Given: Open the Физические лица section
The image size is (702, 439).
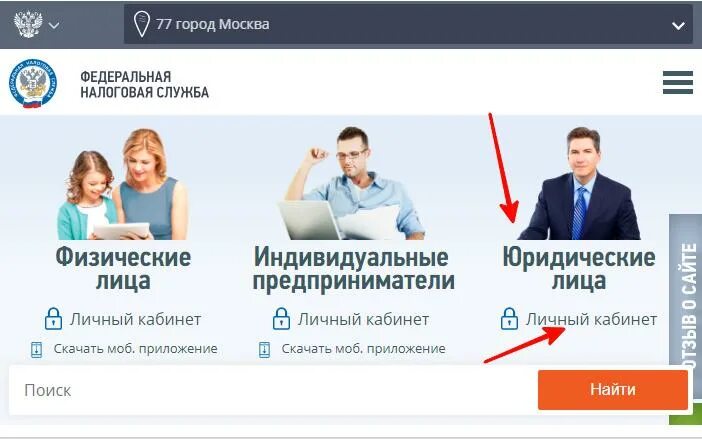Looking at the screenshot, I should point(123,269).
